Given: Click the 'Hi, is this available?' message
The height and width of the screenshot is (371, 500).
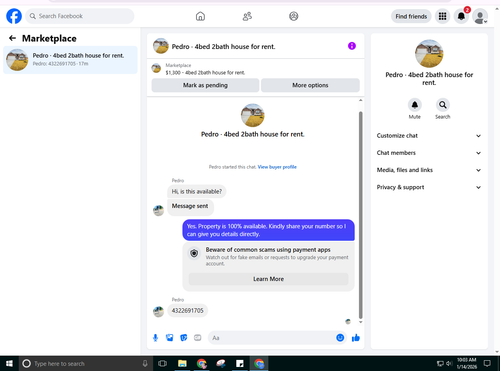Looking at the screenshot, I should tap(197, 192).
